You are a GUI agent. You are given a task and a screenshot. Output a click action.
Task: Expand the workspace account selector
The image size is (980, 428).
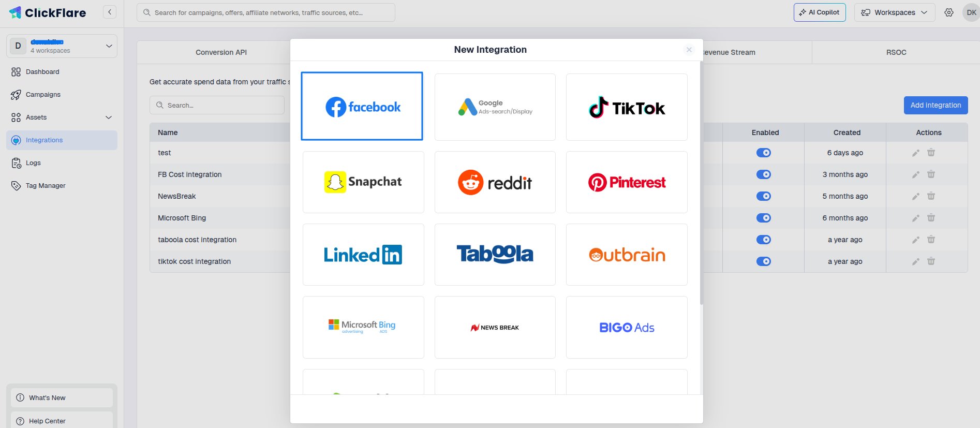(x=62, y=46)
